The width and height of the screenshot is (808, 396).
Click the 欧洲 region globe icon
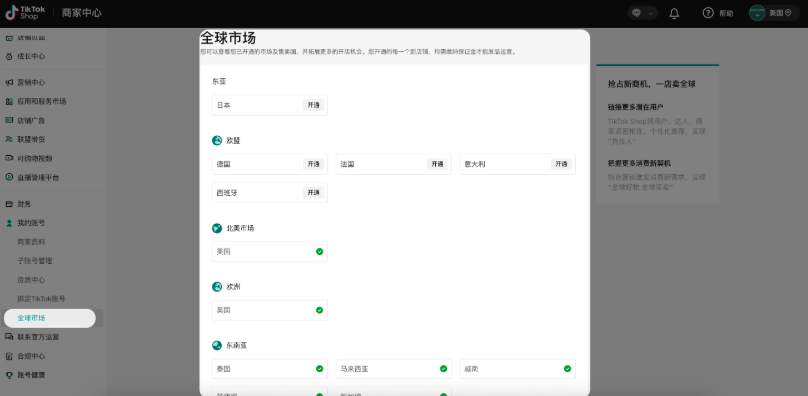(x=217, y=287)
